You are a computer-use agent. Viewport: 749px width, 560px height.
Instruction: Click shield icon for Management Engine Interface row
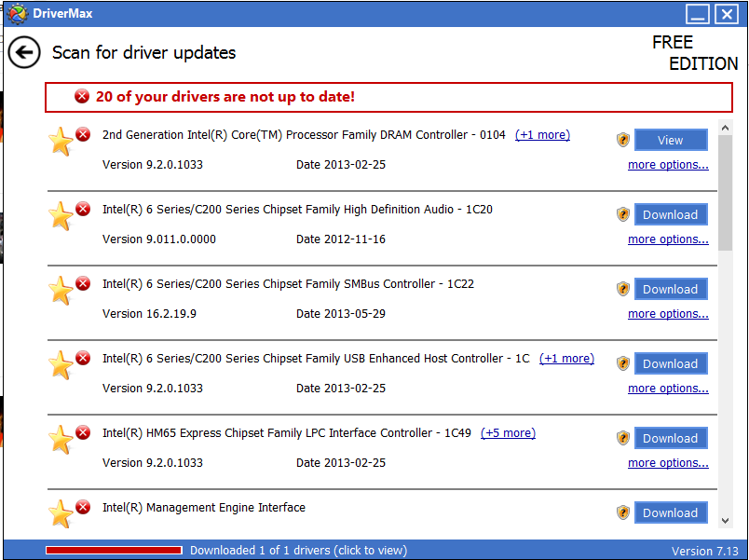pos(623,512)
